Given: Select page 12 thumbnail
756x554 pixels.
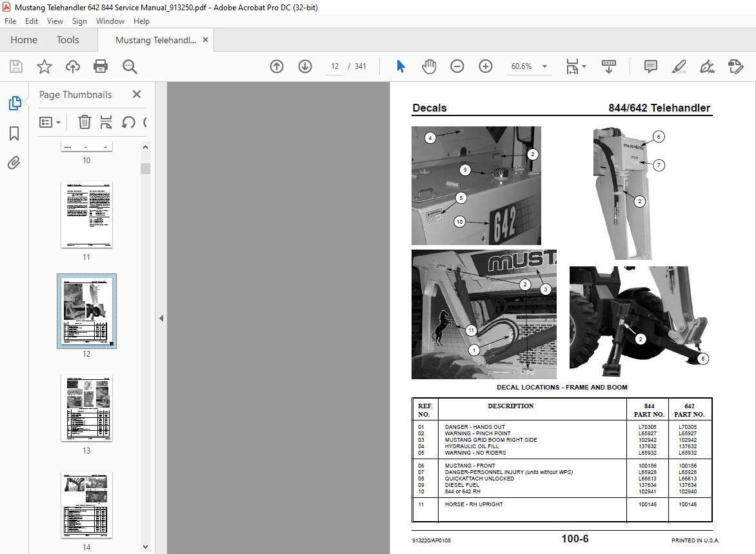Looking at the screenshot, I should (87, 311).
